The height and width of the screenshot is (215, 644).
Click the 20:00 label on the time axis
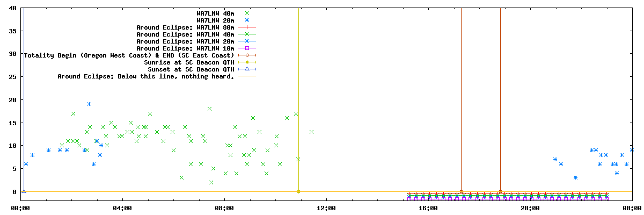tap(530, 208)
